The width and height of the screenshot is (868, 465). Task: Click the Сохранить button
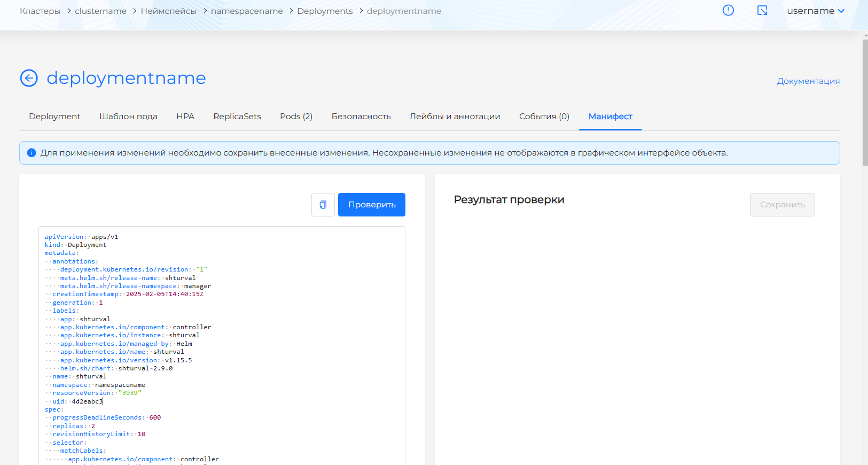pos(782,205)
